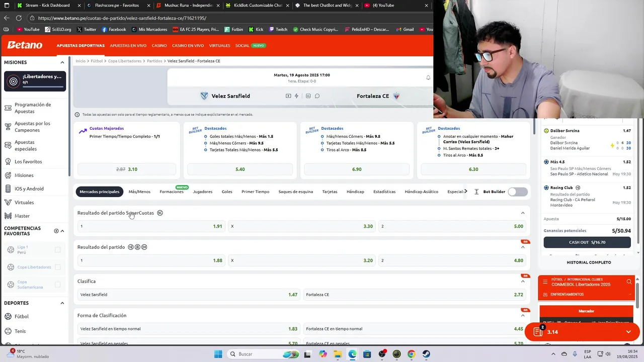Screen dimensions: 644x362
Task: Click the Programación de Apuestas calendar icon
Action: coord(8,108)
